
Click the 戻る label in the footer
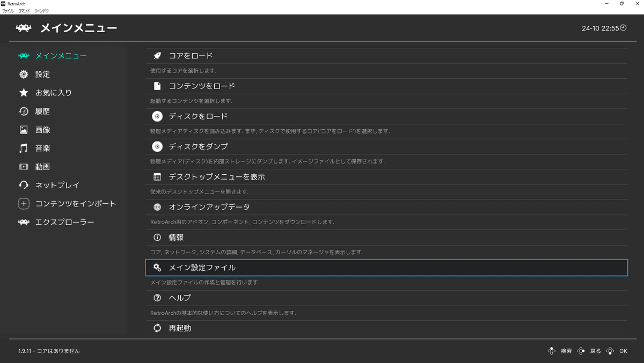point(596,351)
